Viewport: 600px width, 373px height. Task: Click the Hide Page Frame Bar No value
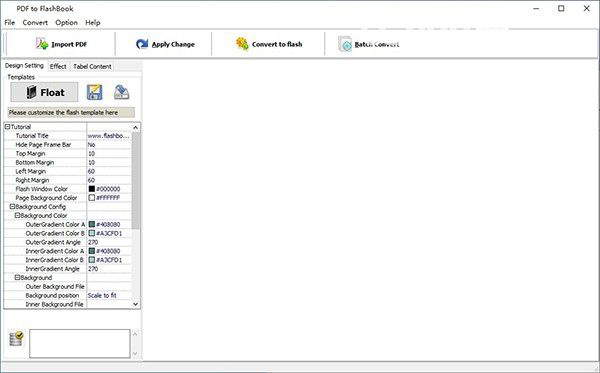(91, 145)
